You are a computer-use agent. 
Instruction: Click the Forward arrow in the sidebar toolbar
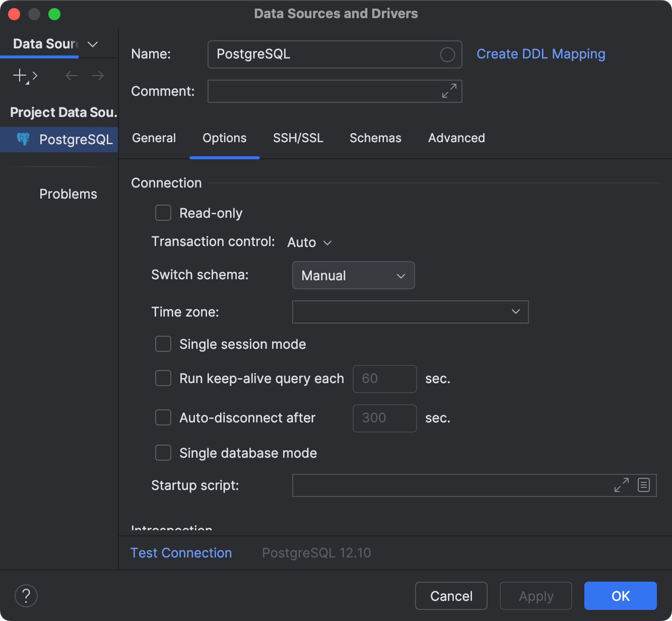[x=97, y=76]
